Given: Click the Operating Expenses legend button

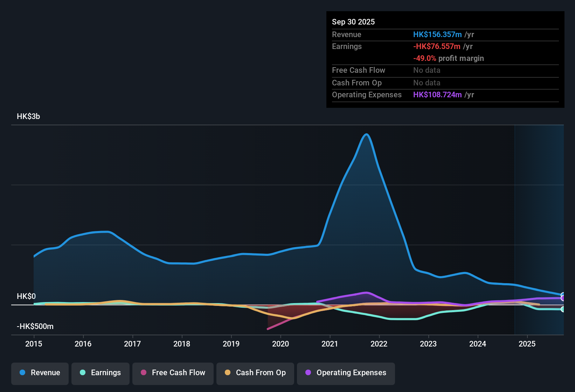Looking at the screenshot, I should (x=346, y=373).
